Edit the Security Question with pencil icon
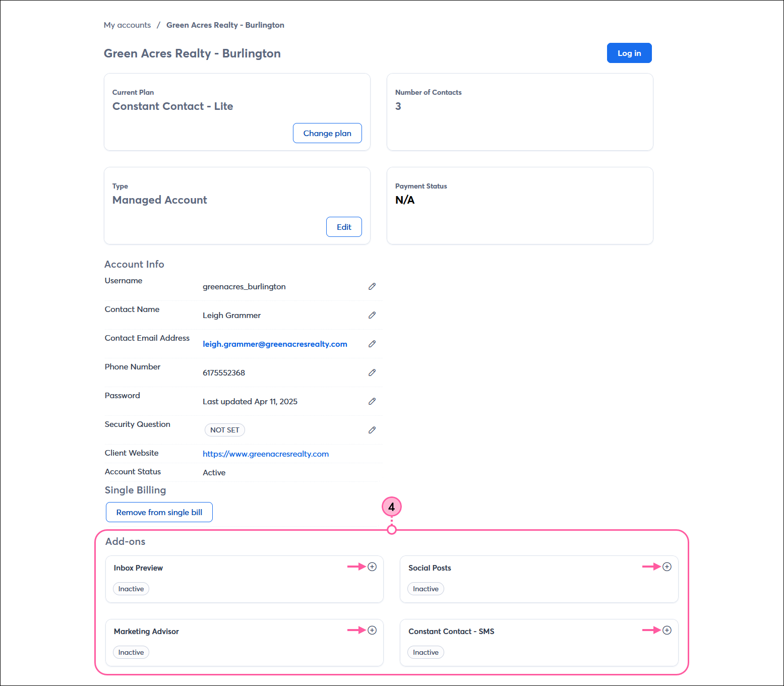Image resolution: width=784 pixels, height=686 pixels. click(372, 430)
